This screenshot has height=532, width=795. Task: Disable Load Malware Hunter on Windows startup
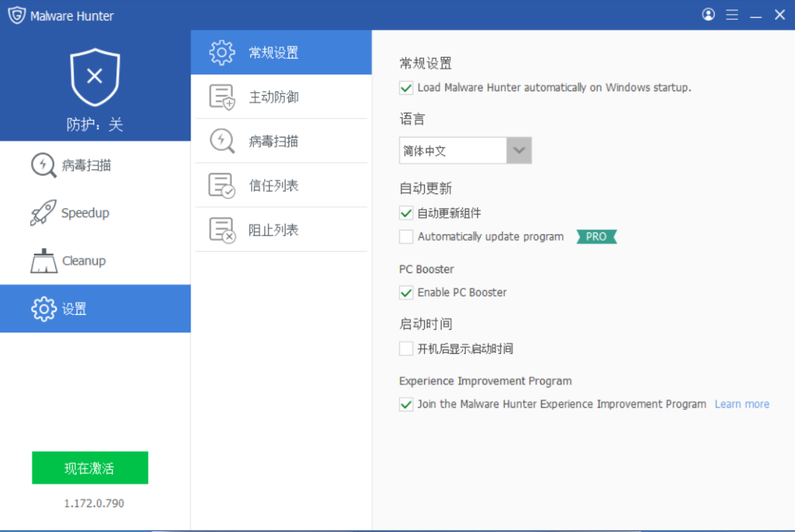pos(406,88)
